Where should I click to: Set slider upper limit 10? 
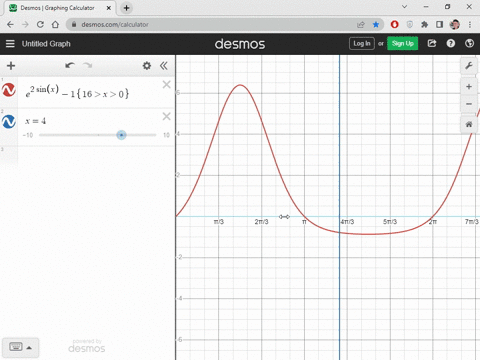pos(166,135)
